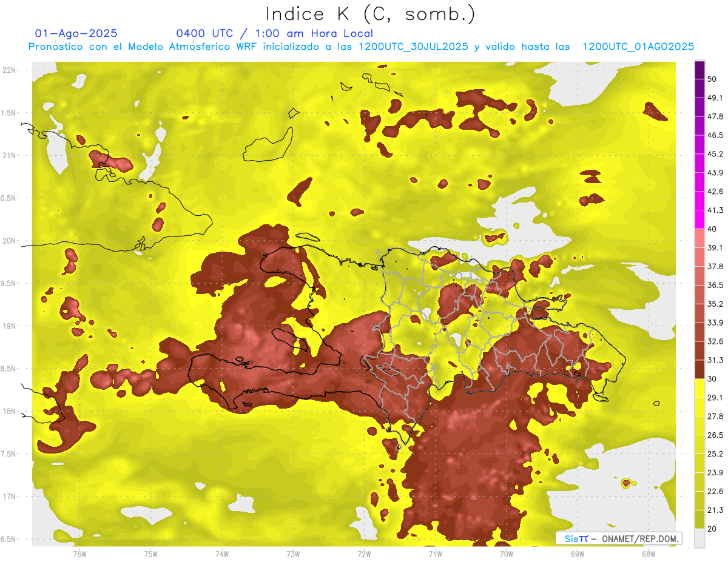The width and height of the screenshot is (728, 562).
Task: Click the color bar value "29.1"
Action: 715,398
